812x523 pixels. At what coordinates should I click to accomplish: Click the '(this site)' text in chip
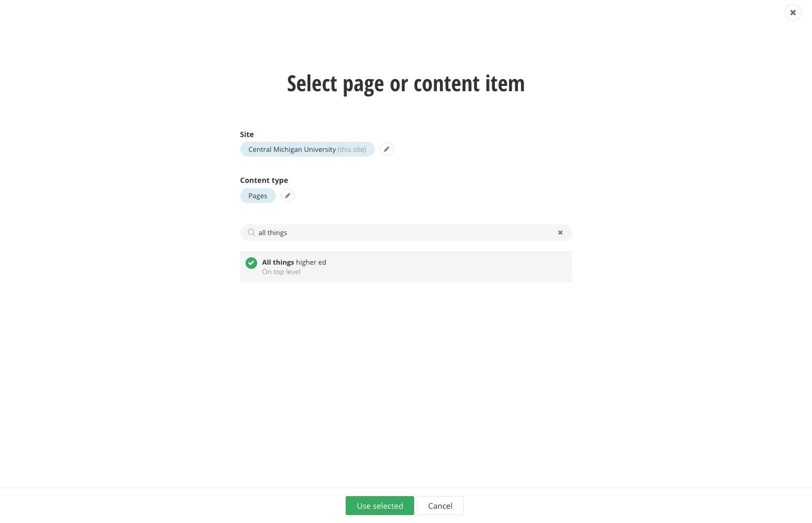(352, 150)
